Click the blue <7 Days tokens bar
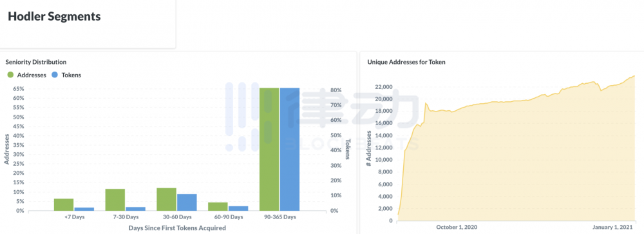The width and height of the screenshot is (644, 234). tap(84, 210)
